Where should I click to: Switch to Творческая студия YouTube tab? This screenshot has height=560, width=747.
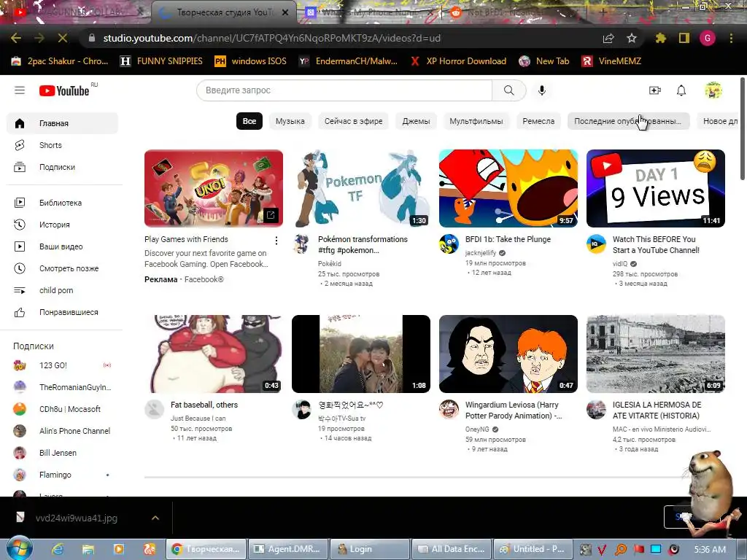(225, 12)
